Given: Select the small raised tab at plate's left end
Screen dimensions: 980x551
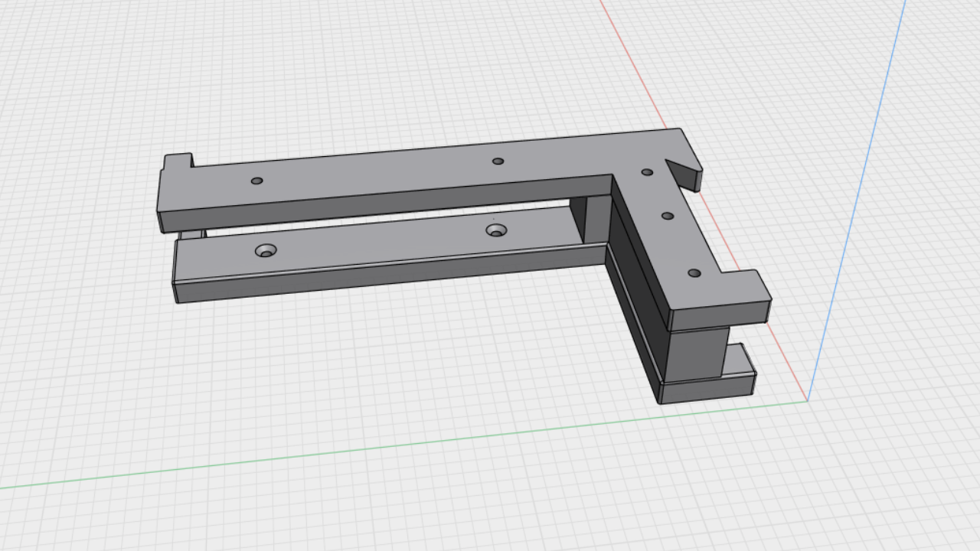Looking at the screenshot, I should 178,161.
